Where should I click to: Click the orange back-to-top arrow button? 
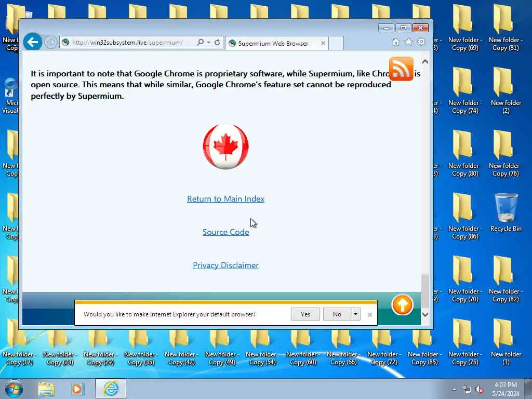coord(402,304)
